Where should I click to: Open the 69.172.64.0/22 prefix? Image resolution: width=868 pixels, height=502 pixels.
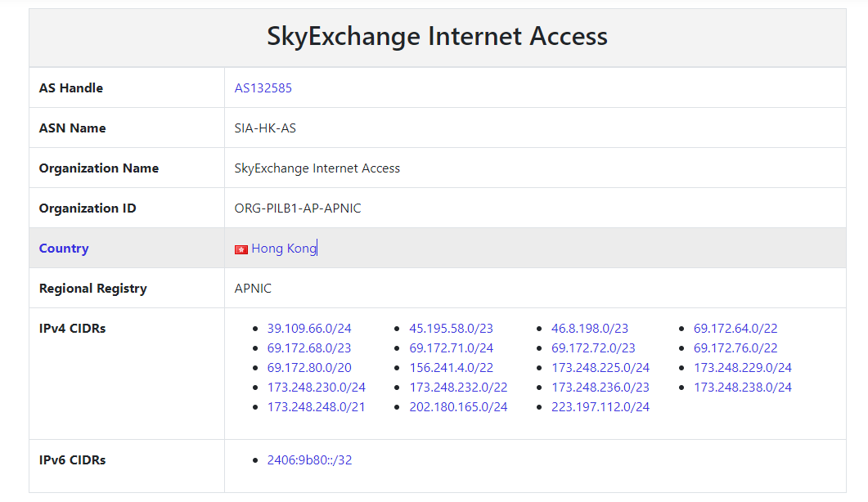(x=735, y=328)
